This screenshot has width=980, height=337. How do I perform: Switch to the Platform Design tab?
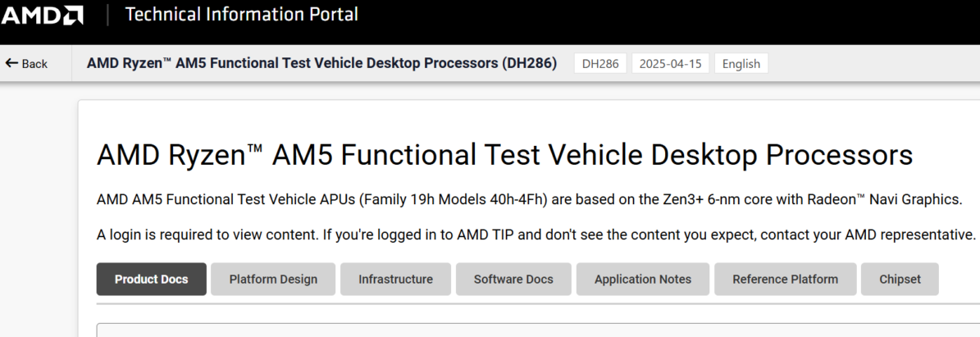click(x=273, y=279)
